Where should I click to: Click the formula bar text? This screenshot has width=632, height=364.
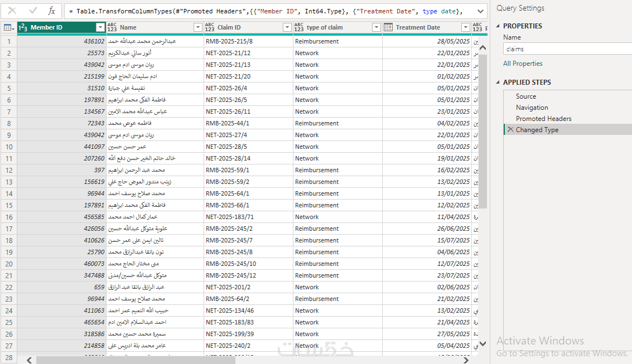(x=266, y=11)
